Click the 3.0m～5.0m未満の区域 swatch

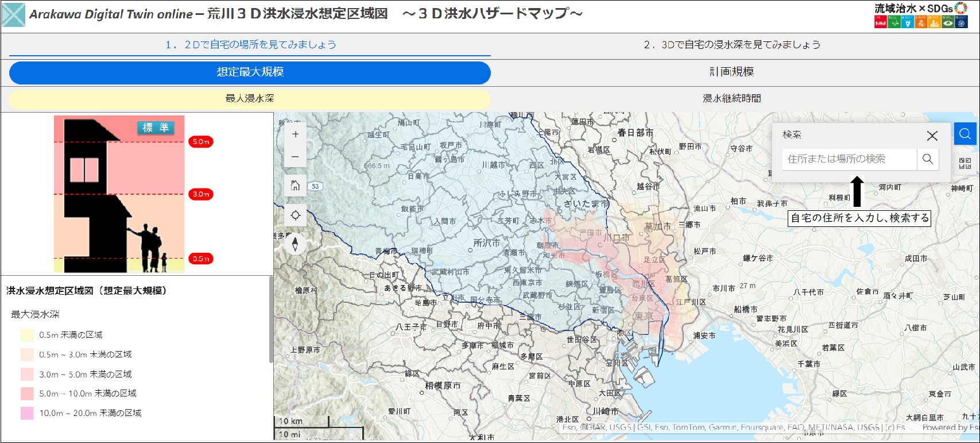click(x=27, y=374)
